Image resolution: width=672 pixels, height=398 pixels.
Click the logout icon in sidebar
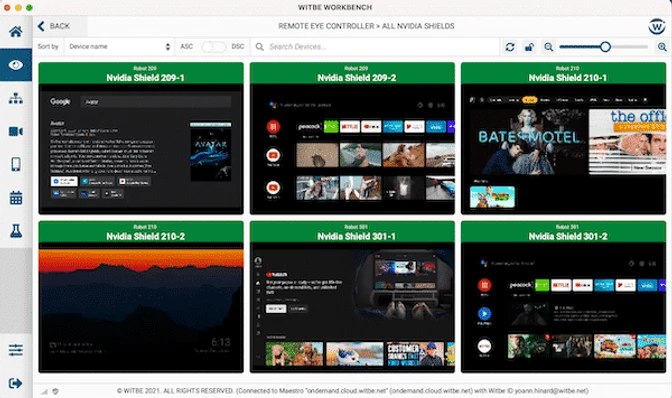16,383
